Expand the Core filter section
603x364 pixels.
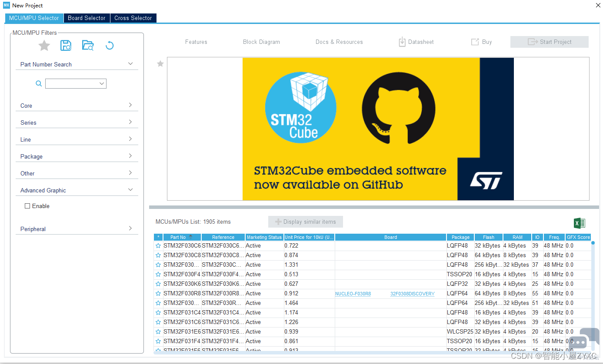click(x=130, y=105)
